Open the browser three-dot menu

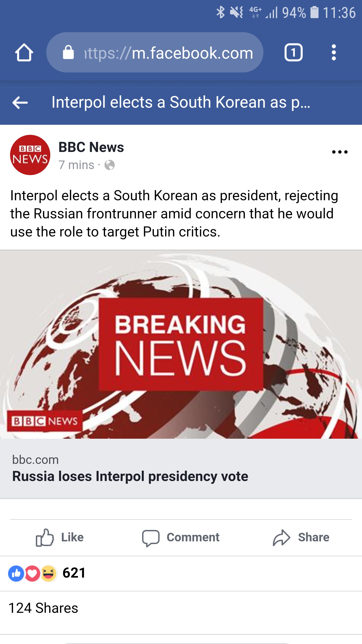(334, 53)
